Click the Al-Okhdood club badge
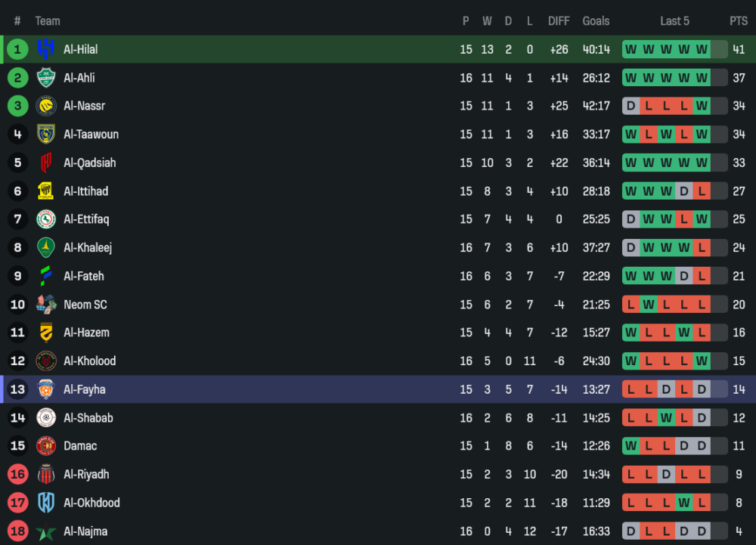756x545 pixels. point(46,503)
